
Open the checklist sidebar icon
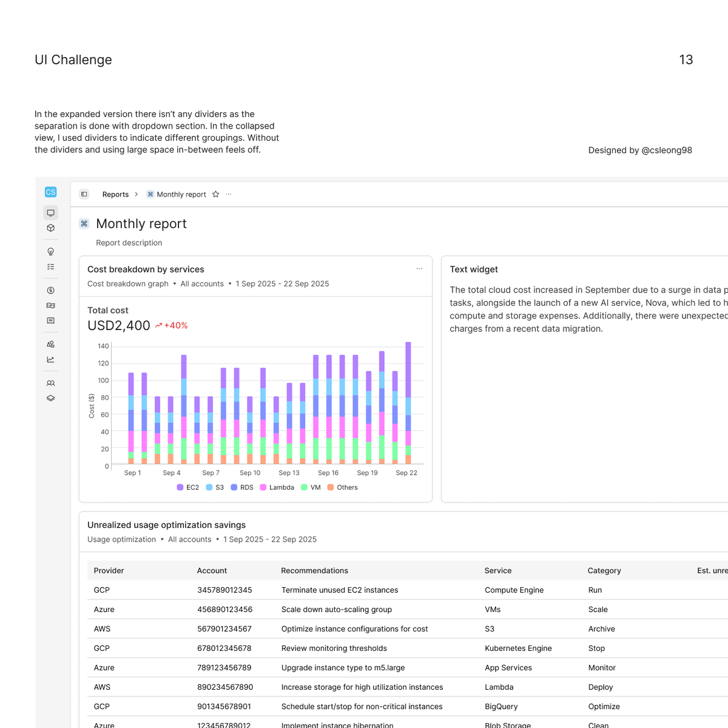51,266
